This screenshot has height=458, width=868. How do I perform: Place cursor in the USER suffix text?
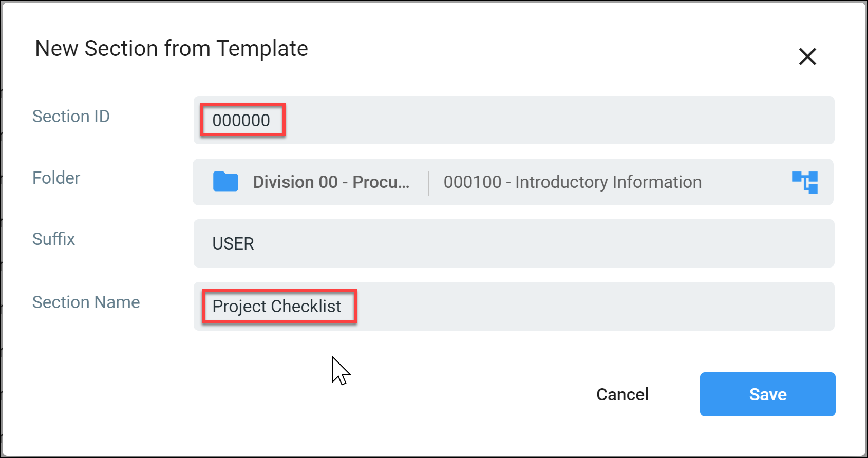(233, 243)
